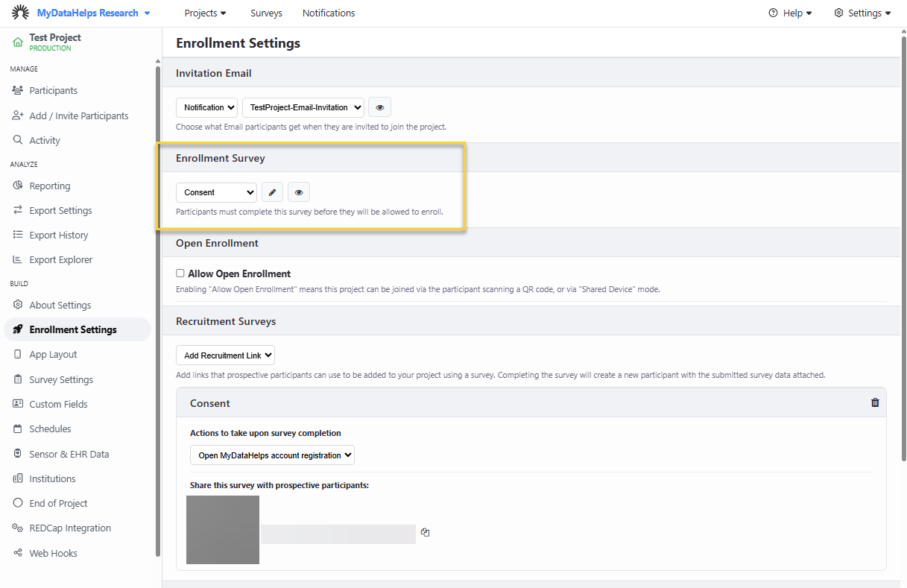Preview the invitation email with the eye icon
This screenshot has height=588, width=907.
[x=380, y=107]
